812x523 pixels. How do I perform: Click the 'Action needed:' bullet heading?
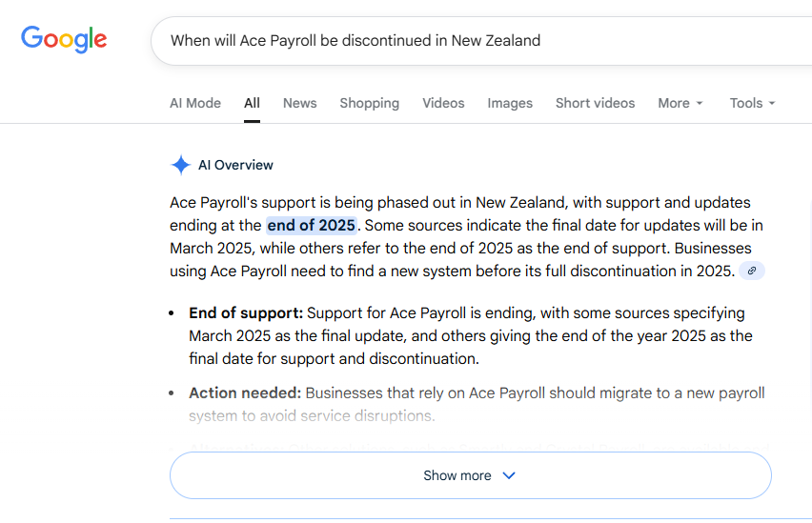pyautogui.click(x=245, y=392)
